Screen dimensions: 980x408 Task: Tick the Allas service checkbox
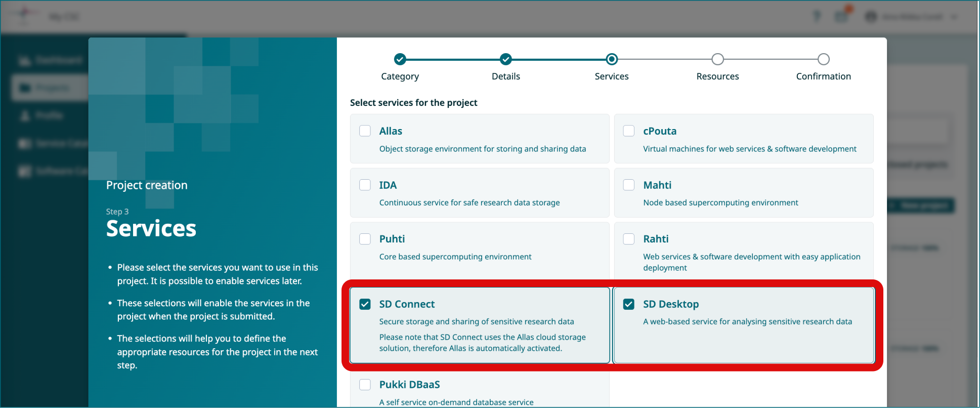[365, 131]
